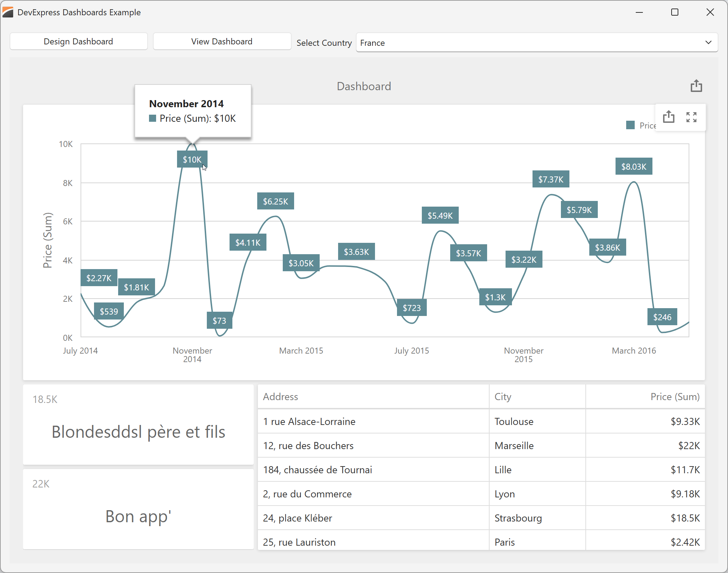728x573 pixels.
Task: Click the Price legend color swatch
Action: coord(630,125)
